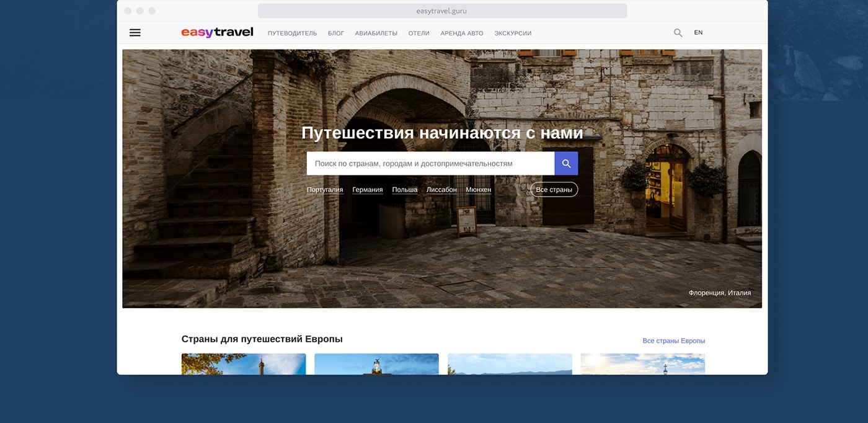
Task: Click the easytravel logo
Action: (x=217, y=32)
